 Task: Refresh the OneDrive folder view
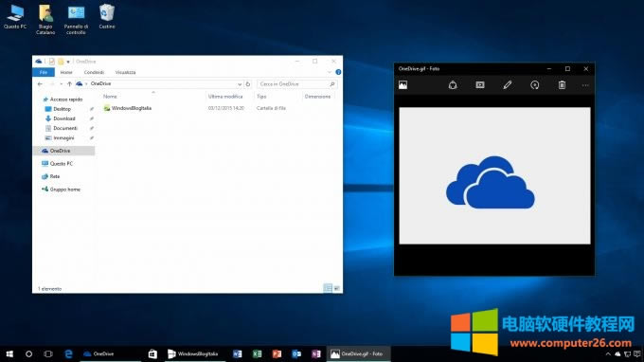coord(248,83)
